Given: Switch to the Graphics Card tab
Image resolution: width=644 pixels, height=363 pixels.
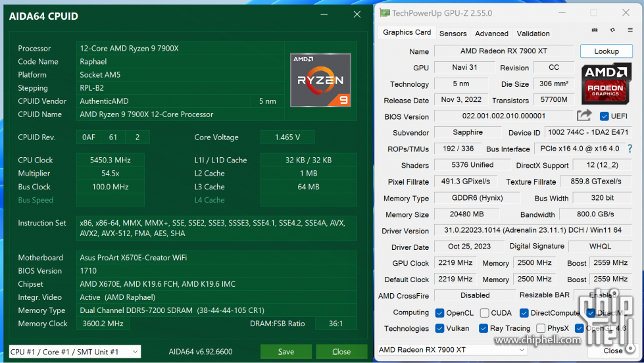Looking at the screenshot, I should [x=407, y=32].
